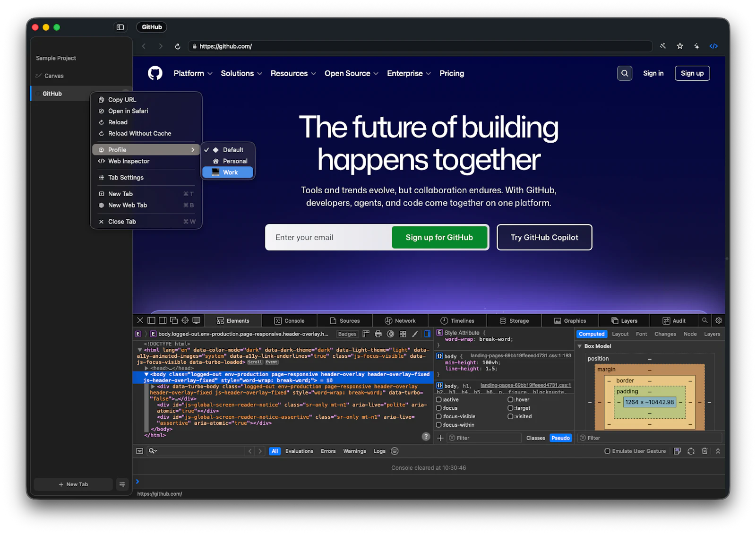
Task: Switch to the Console tab
Action: click(289, 320)
